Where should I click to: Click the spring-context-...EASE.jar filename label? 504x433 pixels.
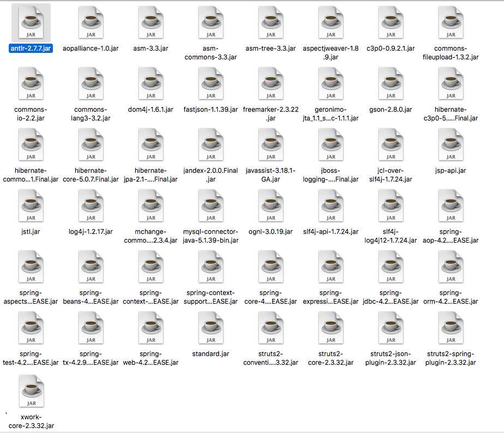[x=151, y=297]
